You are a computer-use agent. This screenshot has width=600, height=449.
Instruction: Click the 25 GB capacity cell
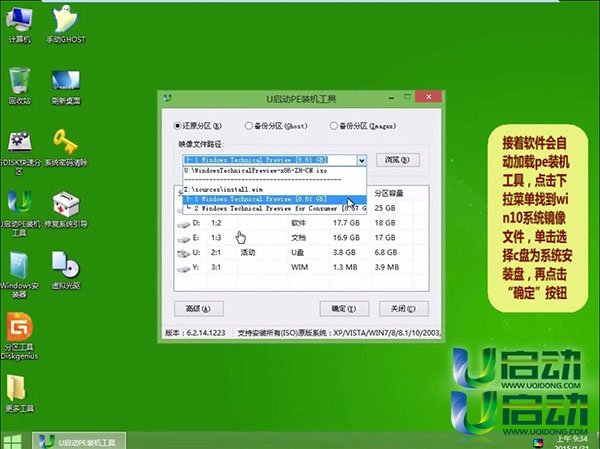click(385, 208)
